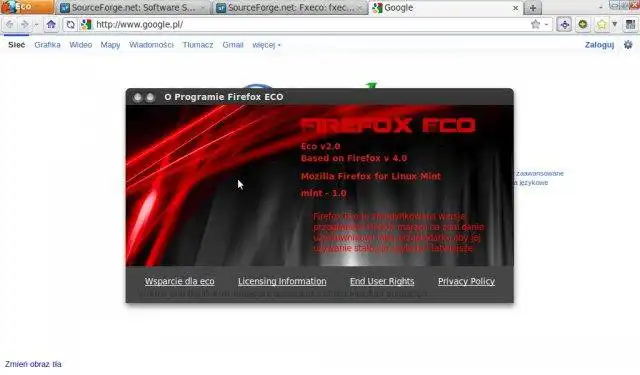Viewport: 640px width, 375px height.
Task: Switch to the 'SourceForge.net: Fxeco' tab
Action: point(290,8)
